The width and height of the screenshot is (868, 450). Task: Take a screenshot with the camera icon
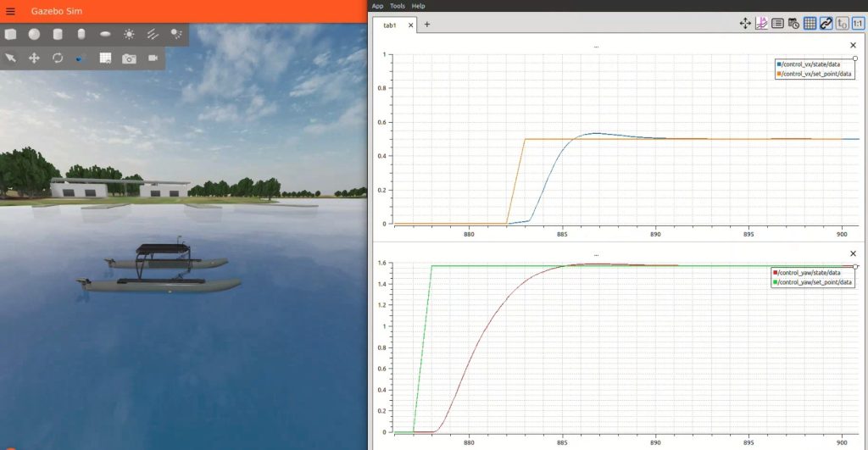coord(129,58)
